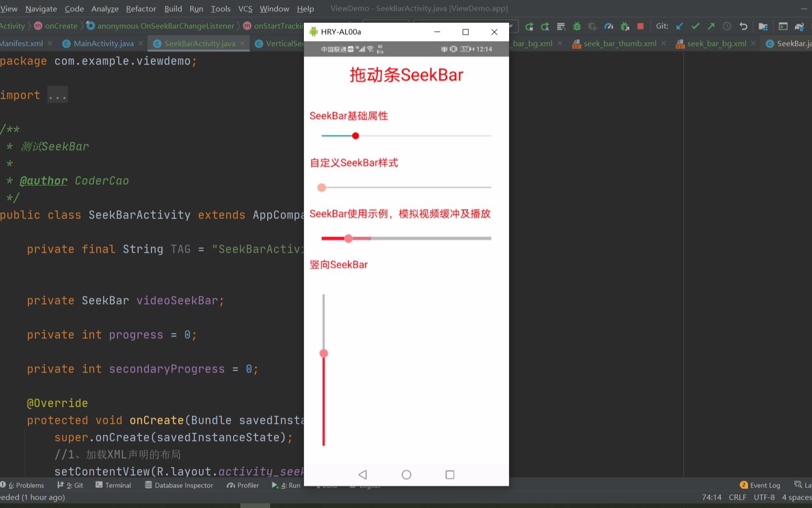The height and width of the screenshot is (508, 812).
Task: Click Attach Debugger to Android Process icon
Action: point(625,26)
